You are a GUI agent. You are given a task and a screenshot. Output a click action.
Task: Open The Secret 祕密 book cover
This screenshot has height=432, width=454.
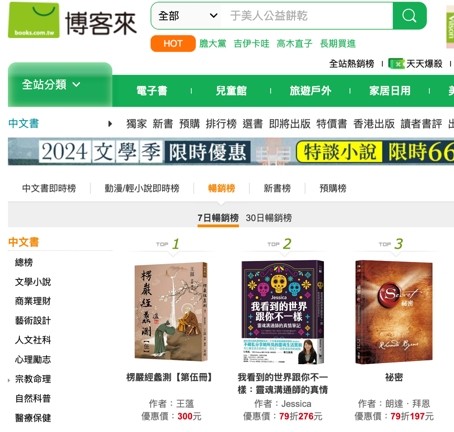click(394, 312)
